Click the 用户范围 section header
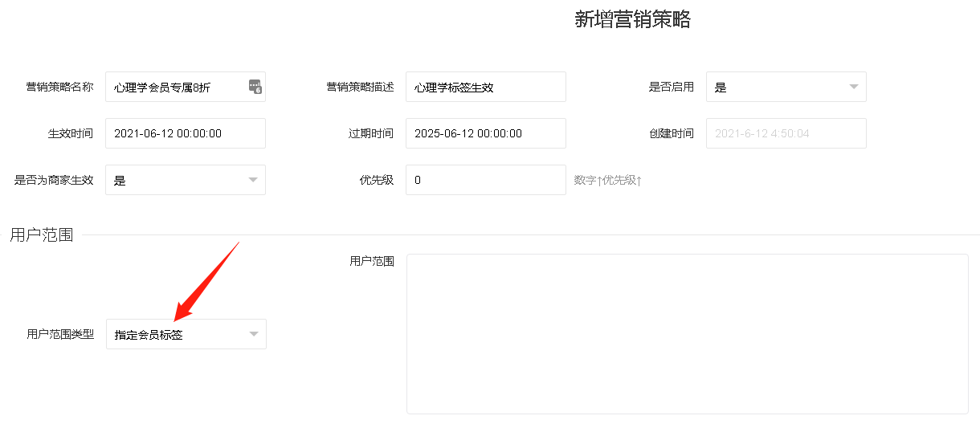The height and width of the screenshot is (428, 980). click(42, 234)
